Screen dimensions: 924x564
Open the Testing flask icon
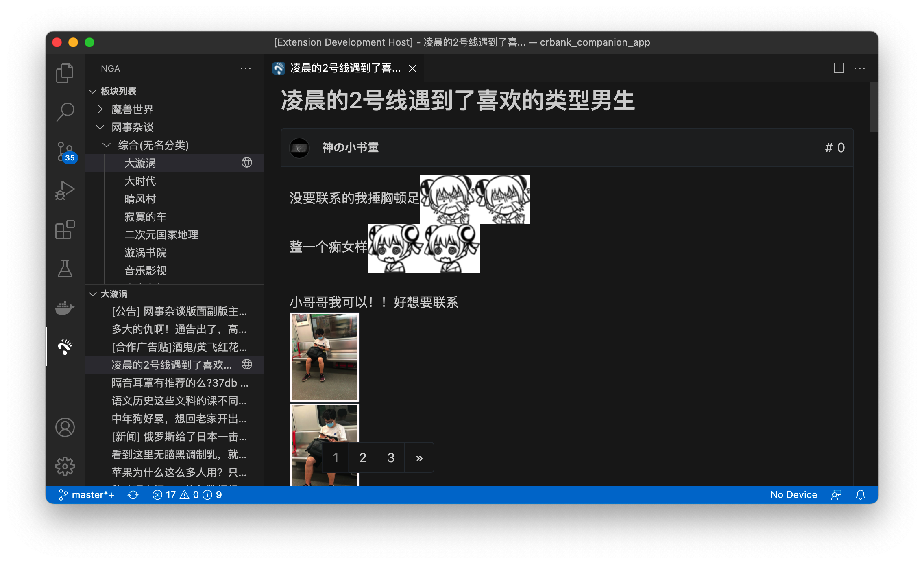click(x=65, y=269)
